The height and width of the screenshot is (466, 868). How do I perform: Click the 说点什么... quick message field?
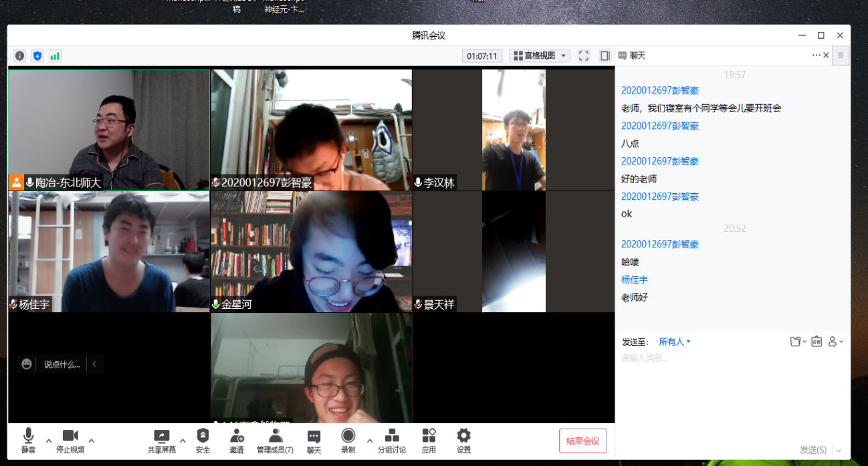(x=62, y=364)
